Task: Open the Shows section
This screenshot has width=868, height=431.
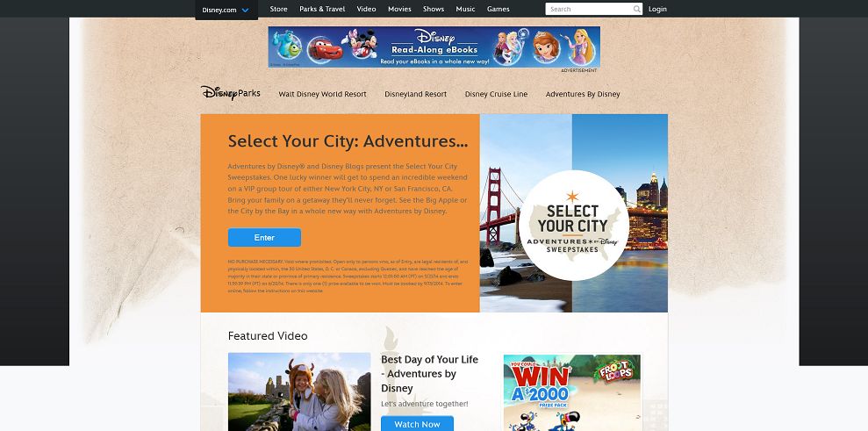Action: (x=434, y=9)
